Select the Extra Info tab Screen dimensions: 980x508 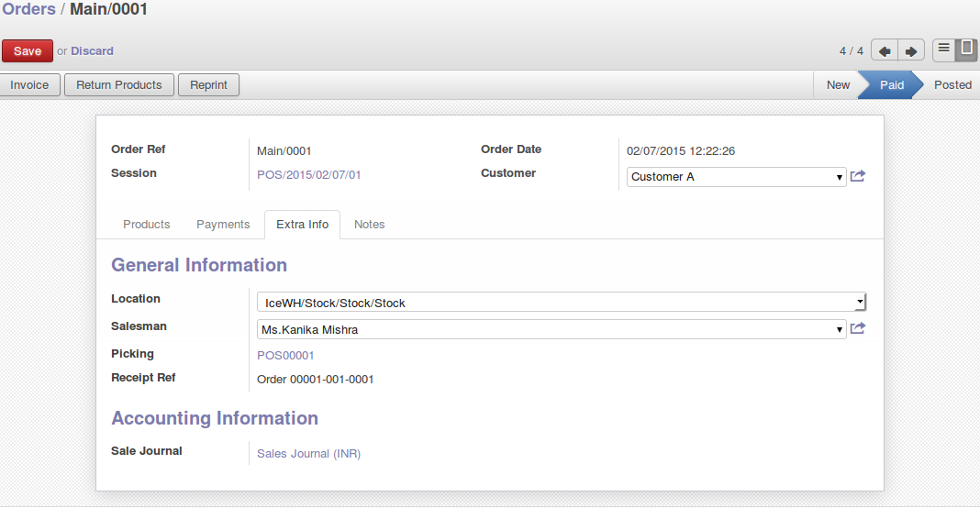[303, 225]
